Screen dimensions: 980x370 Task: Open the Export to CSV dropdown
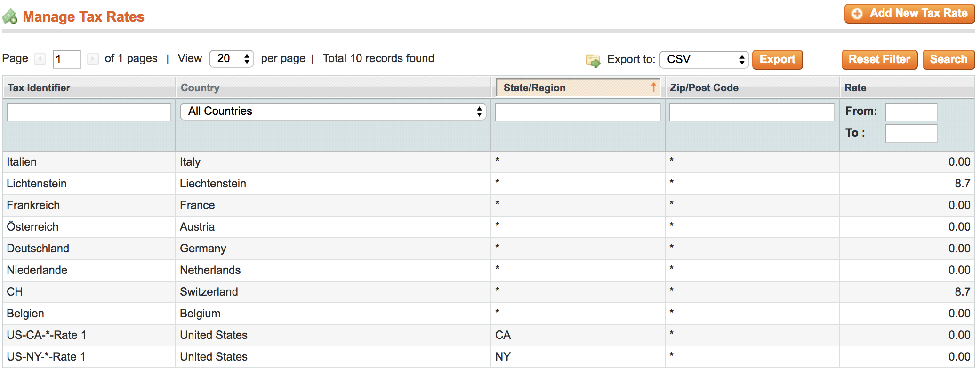click(x=703, y=60)
